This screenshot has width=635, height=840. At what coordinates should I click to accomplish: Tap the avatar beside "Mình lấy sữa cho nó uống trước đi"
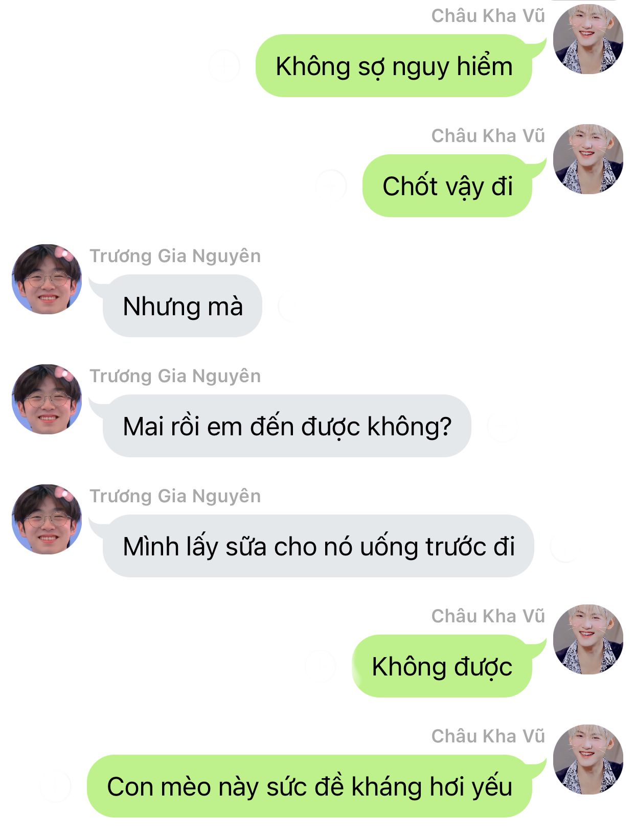(x=47, y=519)
